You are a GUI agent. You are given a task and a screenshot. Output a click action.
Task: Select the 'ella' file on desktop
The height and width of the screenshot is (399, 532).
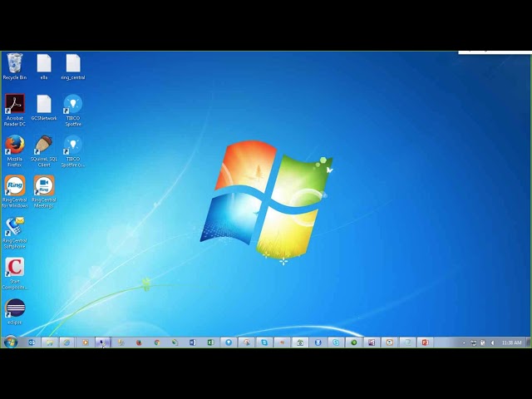click(44, 66)
